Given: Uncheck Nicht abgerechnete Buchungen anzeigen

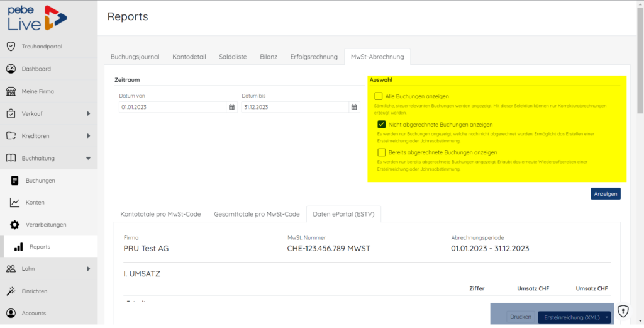Looking at the screenshot, I should coord(382,124).
